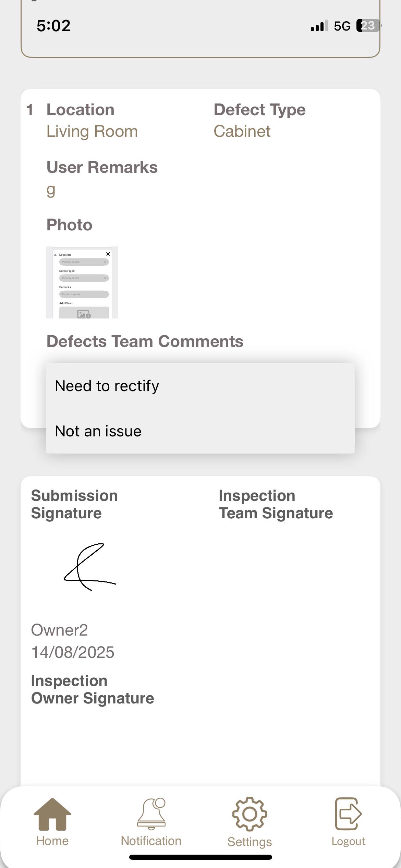
Task: Tap the drawn submission signature
Action: (x=90, y=567)
